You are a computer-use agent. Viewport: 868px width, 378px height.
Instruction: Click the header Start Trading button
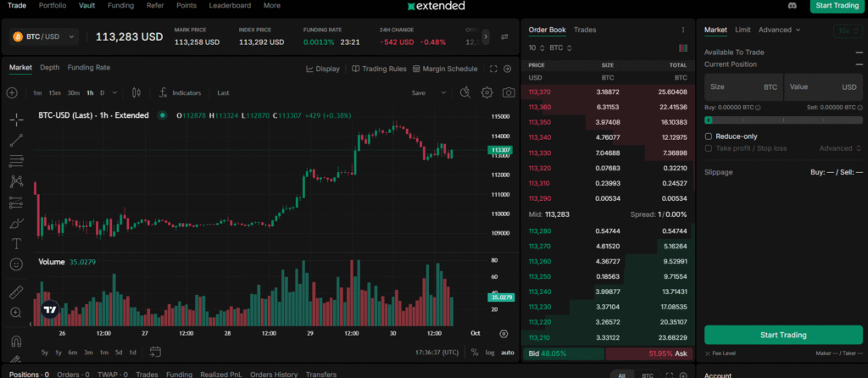pos(837,6)
